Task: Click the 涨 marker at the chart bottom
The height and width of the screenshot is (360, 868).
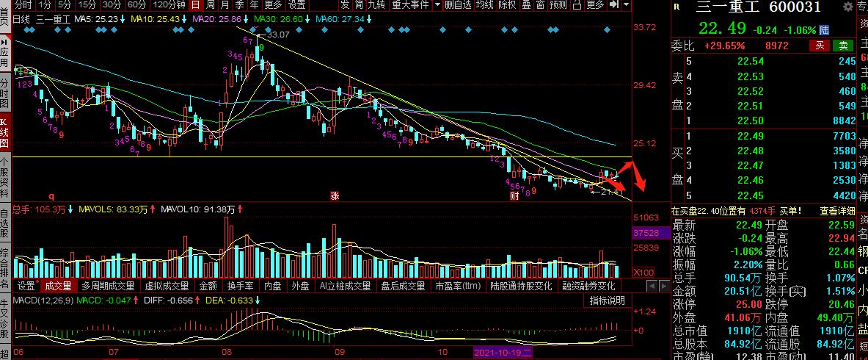Action: [335, 196]
